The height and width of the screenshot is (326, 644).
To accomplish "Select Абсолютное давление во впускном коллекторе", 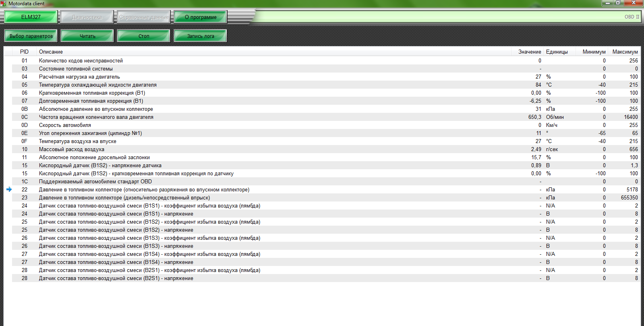I will tap(326, 109).
